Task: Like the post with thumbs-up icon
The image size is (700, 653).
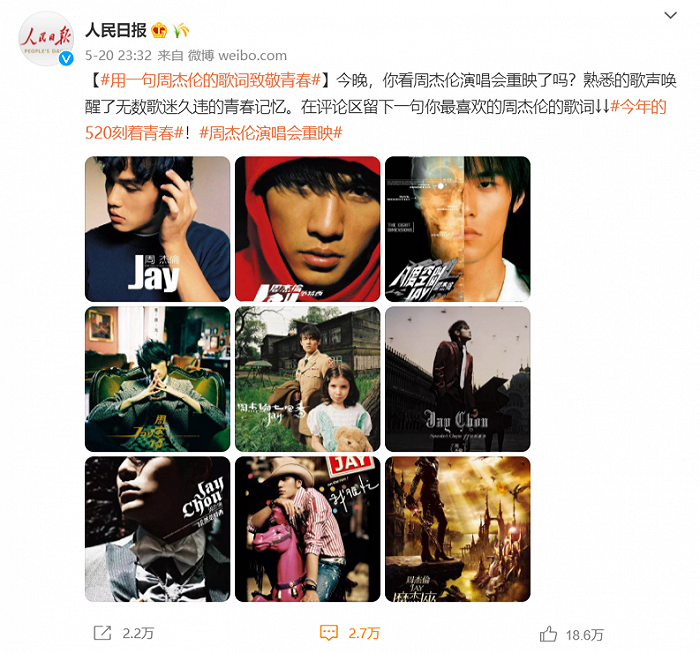Action: (548, 634)
